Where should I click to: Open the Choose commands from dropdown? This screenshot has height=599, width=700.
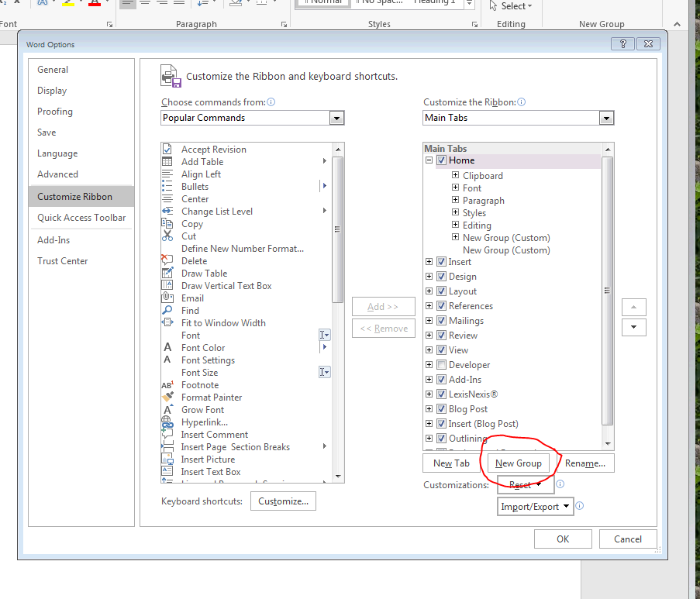pyautogui.click(x=336, y=118)
